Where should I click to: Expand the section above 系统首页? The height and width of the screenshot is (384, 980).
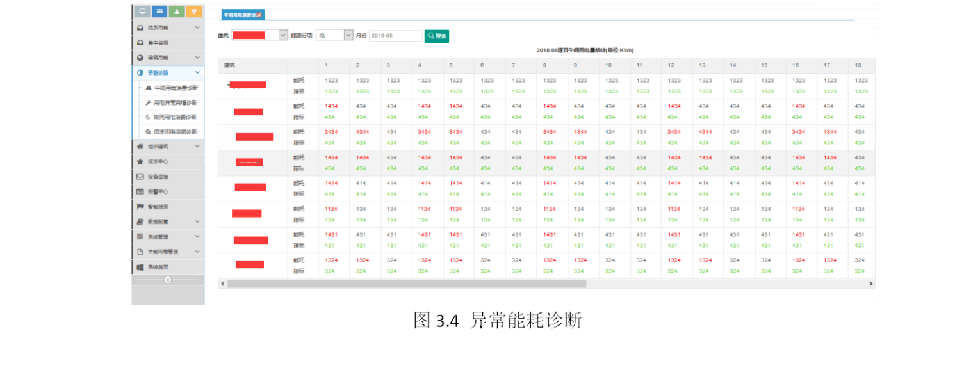click(x=168, y=252)
